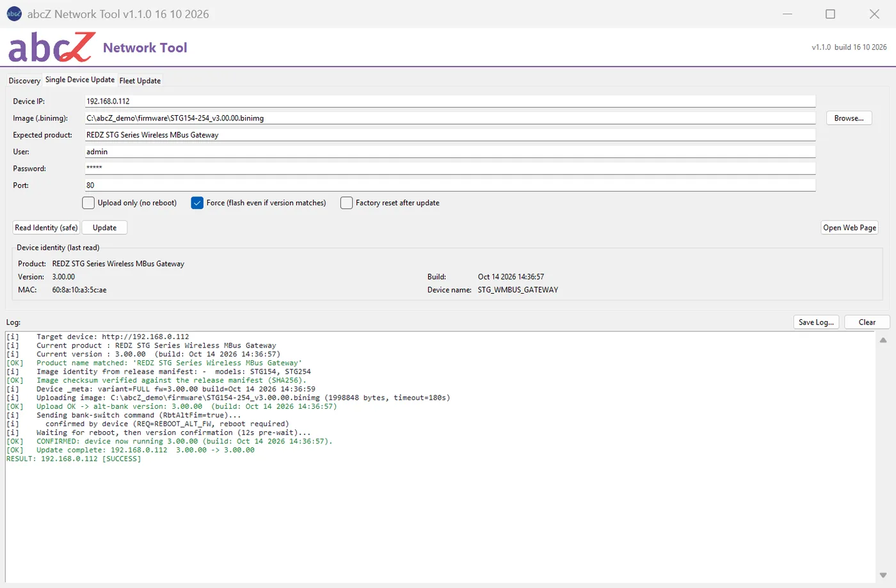Image resolution: width=896 pixels, height=588 pixels.
Task: Close the abcZ Network Tool window
Action: 874,14
